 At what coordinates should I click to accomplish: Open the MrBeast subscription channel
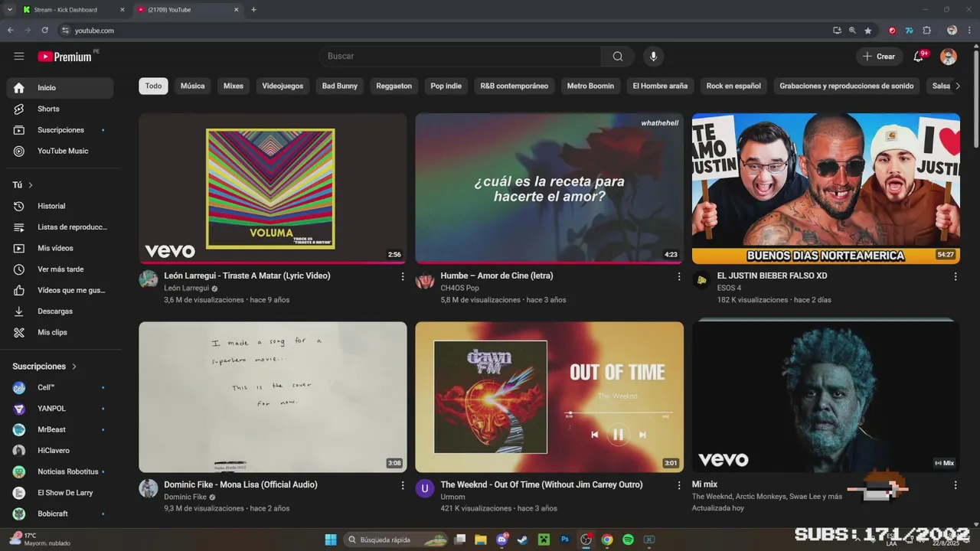click(x=60, y=430)
